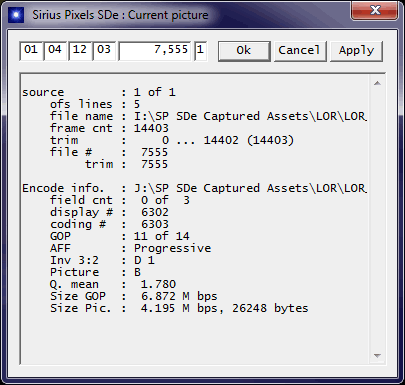Click the 'frame cnt : 14403' line
Image resolution: width=405 pixels, height=385 pixels.
[109, 128]
